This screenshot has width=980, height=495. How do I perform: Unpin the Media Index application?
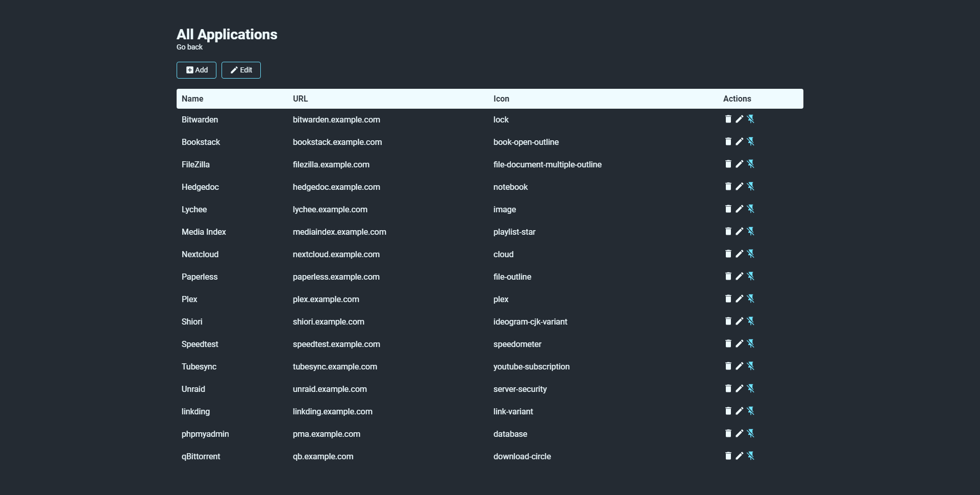(750, 232)
